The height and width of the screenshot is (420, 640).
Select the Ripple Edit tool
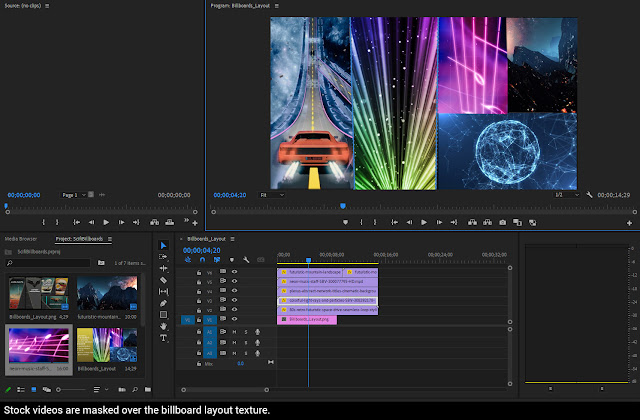tap(163, 269)
